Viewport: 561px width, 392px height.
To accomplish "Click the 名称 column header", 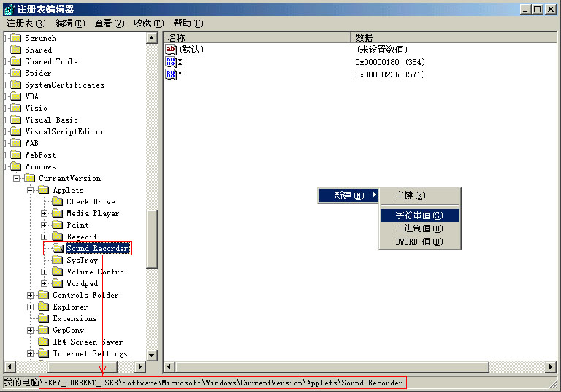I will (x=257, y=37).
